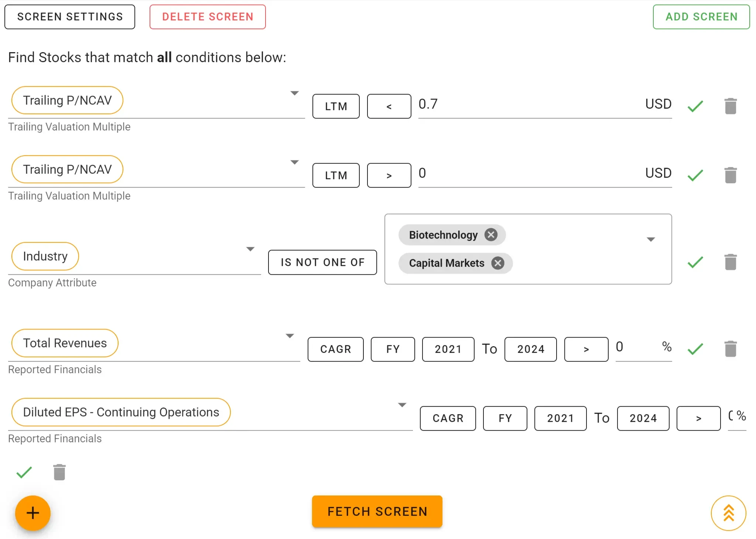The width and height of the screenshot is (756, 539).
Task: Open the Total Revenues metric dropdown
Action: [x=290, y=336]
